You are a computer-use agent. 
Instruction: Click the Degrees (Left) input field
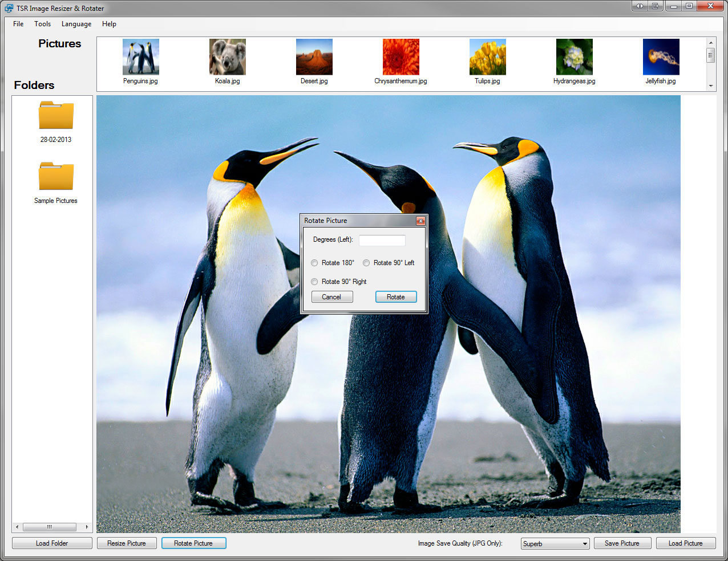point(382,240)
